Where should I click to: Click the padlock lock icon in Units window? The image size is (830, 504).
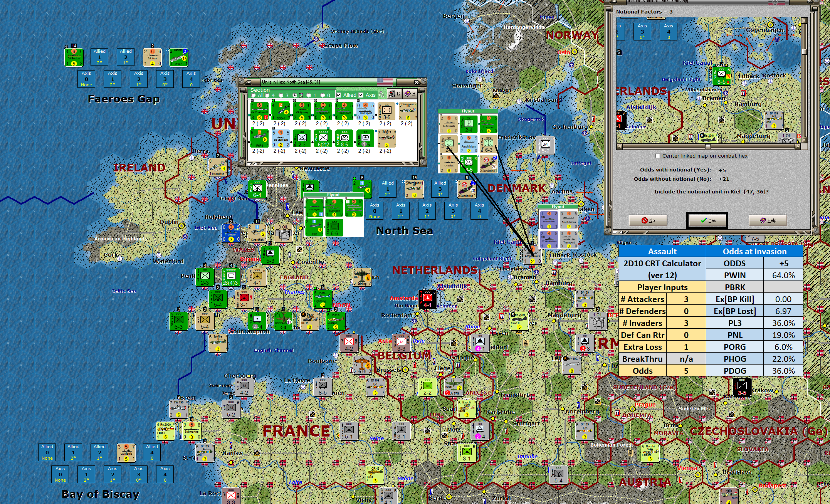point(381,94)
